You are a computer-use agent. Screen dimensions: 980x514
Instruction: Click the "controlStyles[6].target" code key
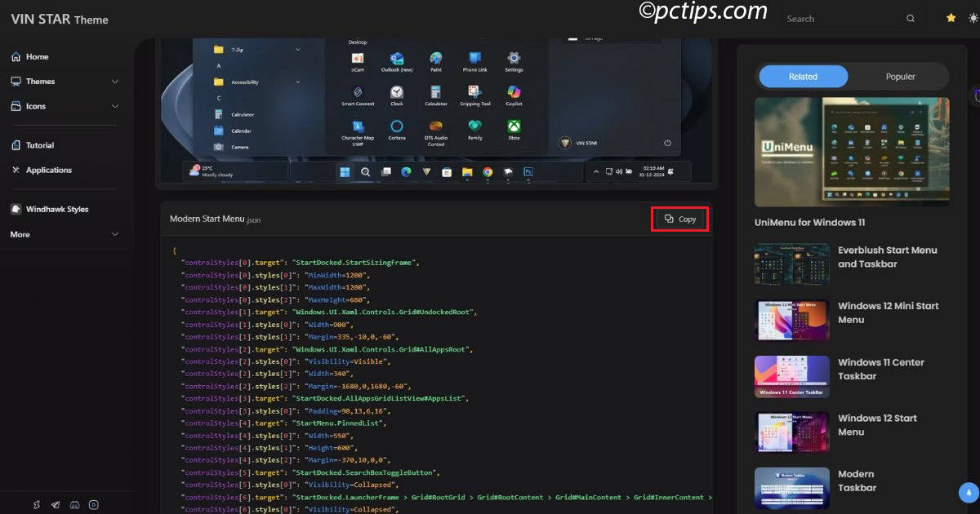coord(233,497)
